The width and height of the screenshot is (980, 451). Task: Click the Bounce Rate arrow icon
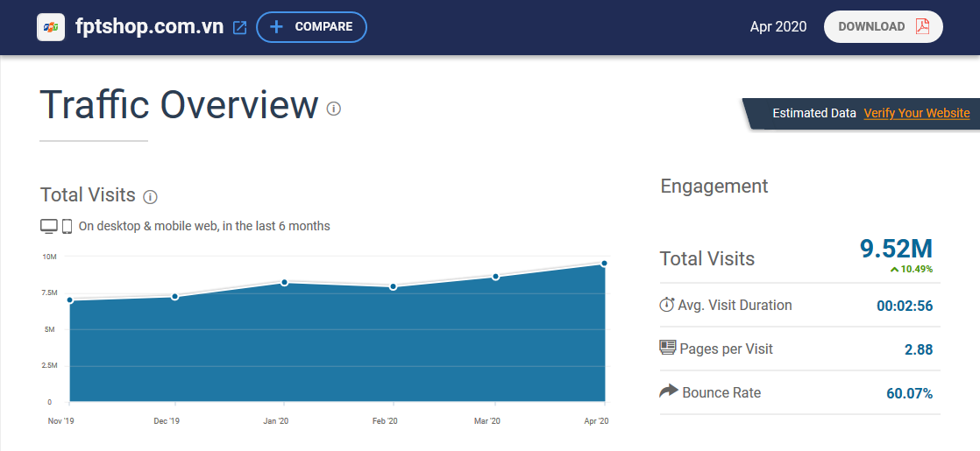click(668, 391)
